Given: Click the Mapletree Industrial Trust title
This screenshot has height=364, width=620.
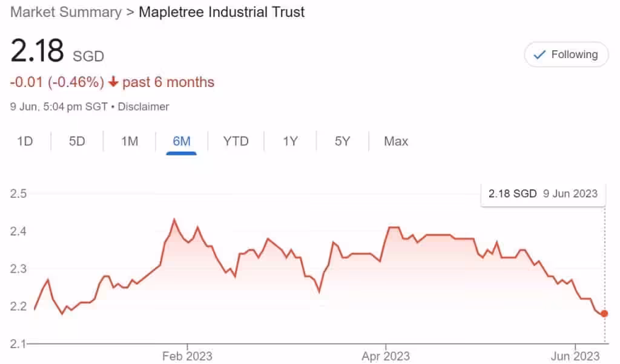Looking at the screenshot, I should 222,11.
